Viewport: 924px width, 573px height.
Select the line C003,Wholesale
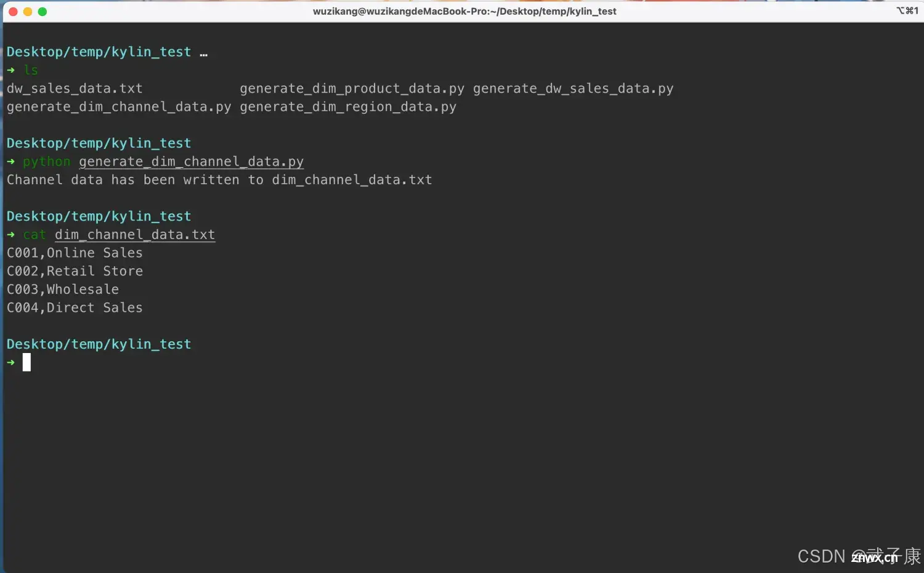coord(63,290)
